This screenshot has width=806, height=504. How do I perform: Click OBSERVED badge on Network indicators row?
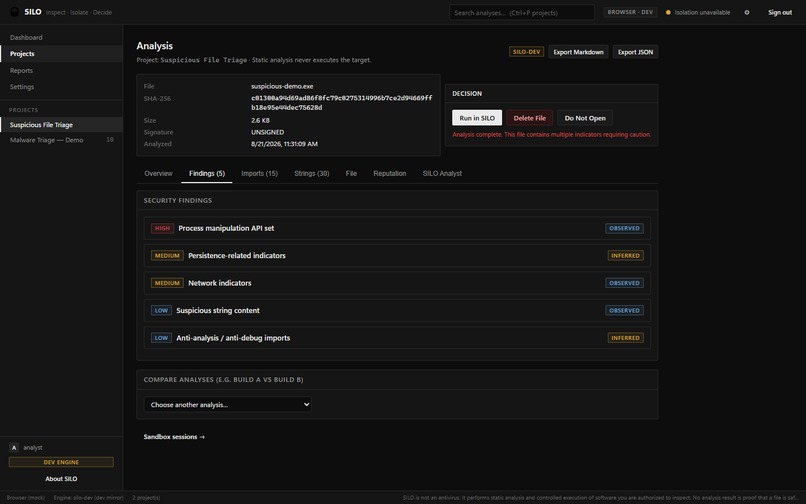[624, 283]
